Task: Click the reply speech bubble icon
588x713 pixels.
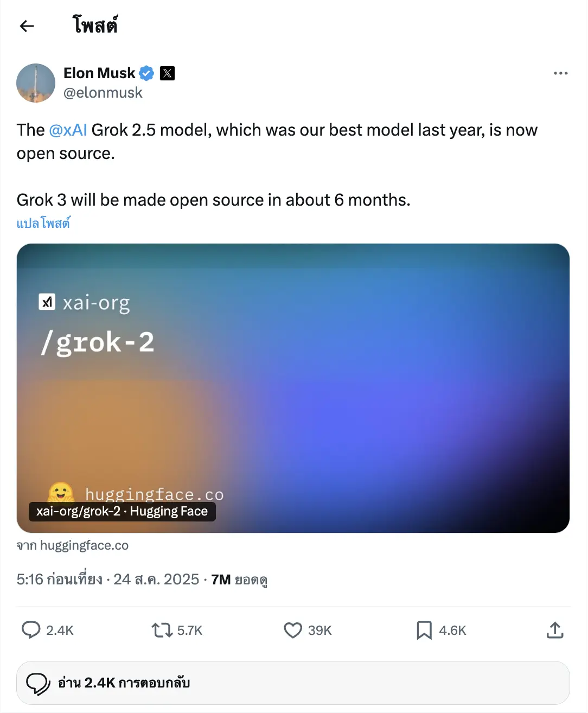Action: [x=31, y=630]
